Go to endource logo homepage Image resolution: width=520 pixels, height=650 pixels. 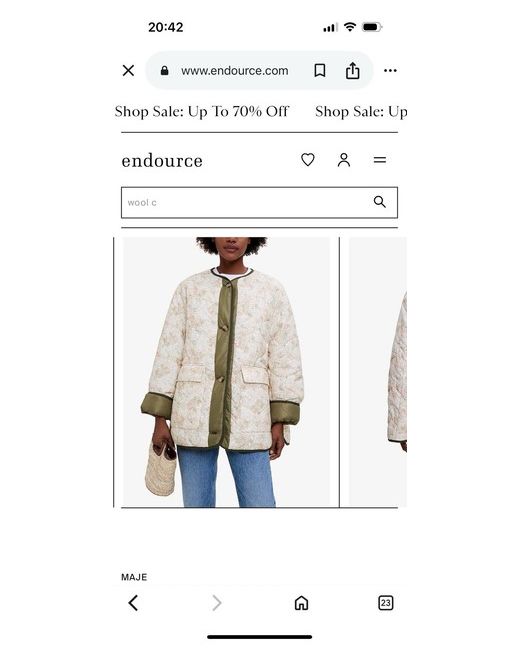coord(162,161)
